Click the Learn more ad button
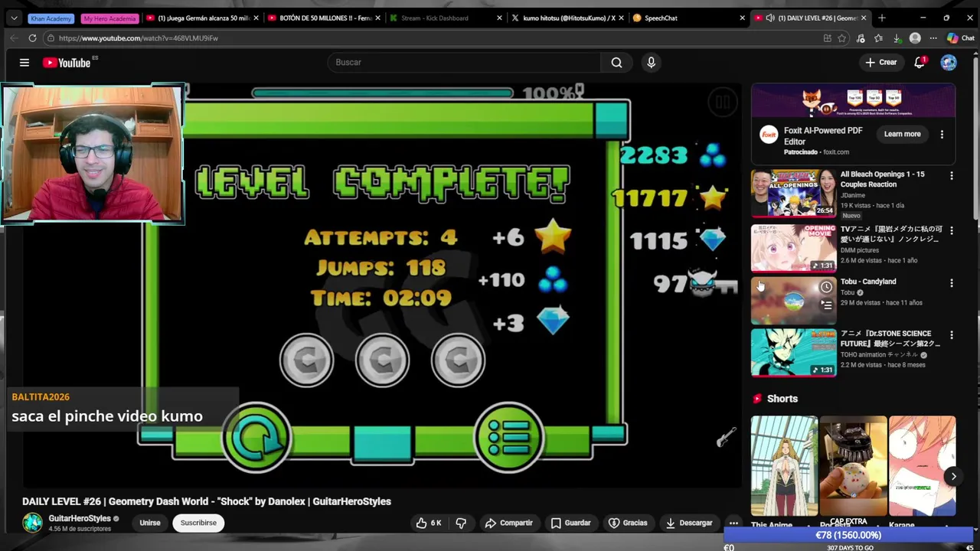The image size is (980, 551). 902,134
